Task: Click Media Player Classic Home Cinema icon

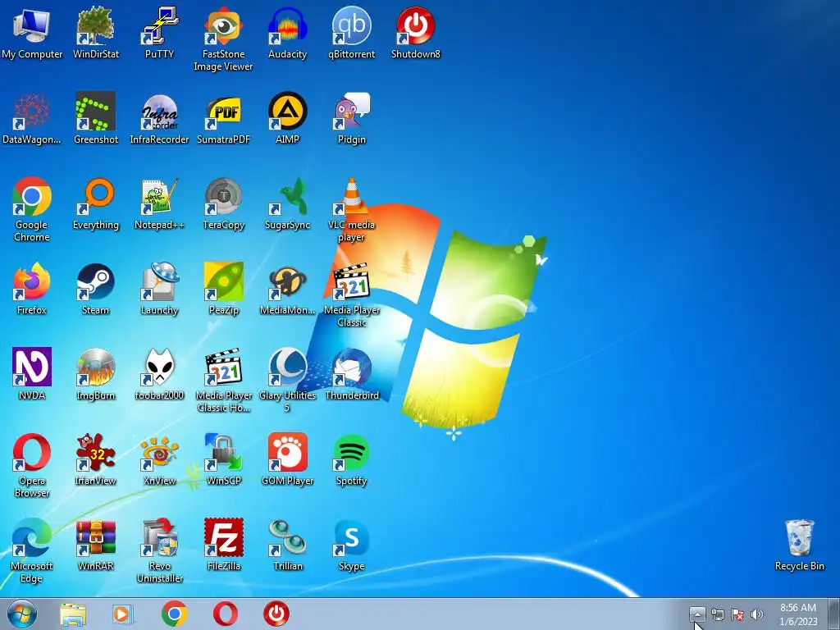Action: [x=223, y=380]
